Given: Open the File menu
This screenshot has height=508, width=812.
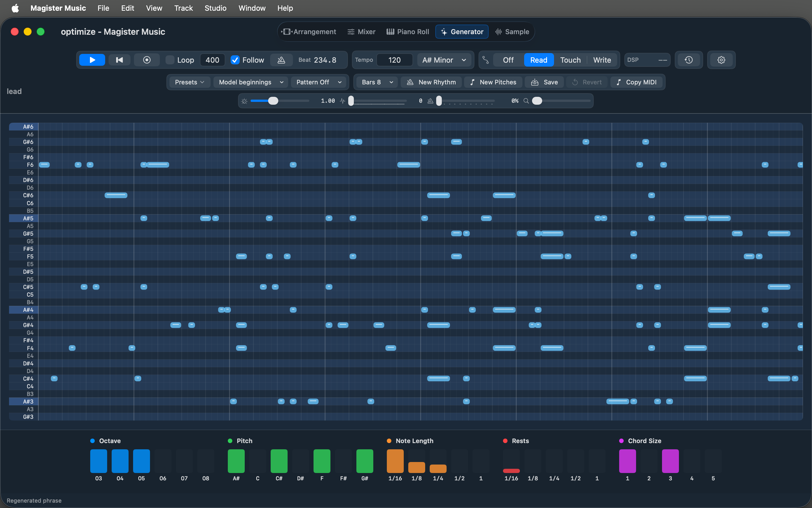Looking at the screenshot, I should [x=103, y=8].
